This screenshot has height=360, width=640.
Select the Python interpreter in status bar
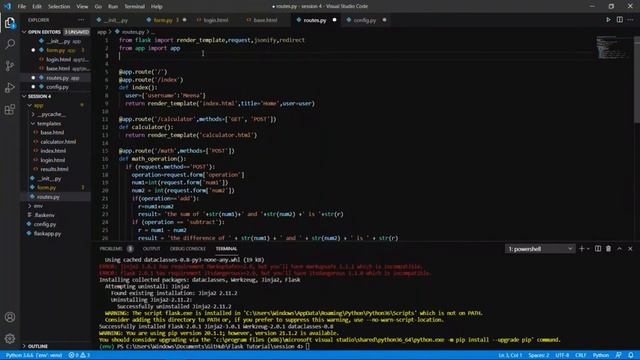[34, 356]
